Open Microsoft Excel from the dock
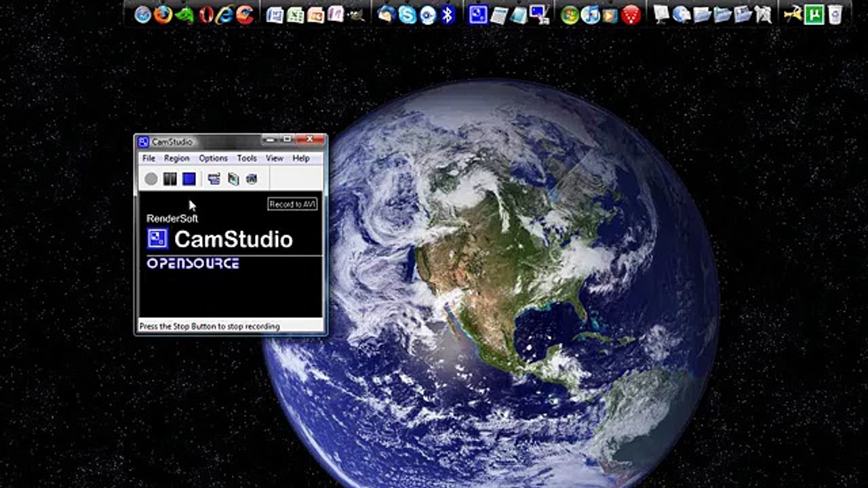Screen dimensions: 868x488 point(295,14)
